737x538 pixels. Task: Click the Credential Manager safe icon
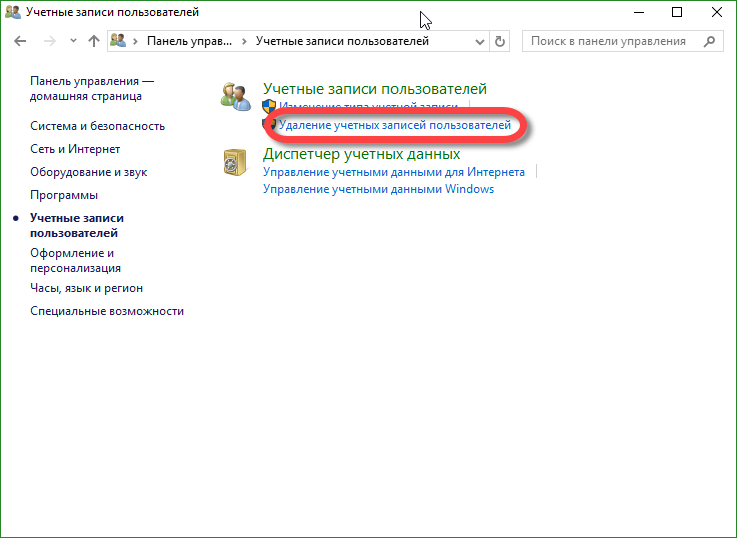(x=237, y=163)
